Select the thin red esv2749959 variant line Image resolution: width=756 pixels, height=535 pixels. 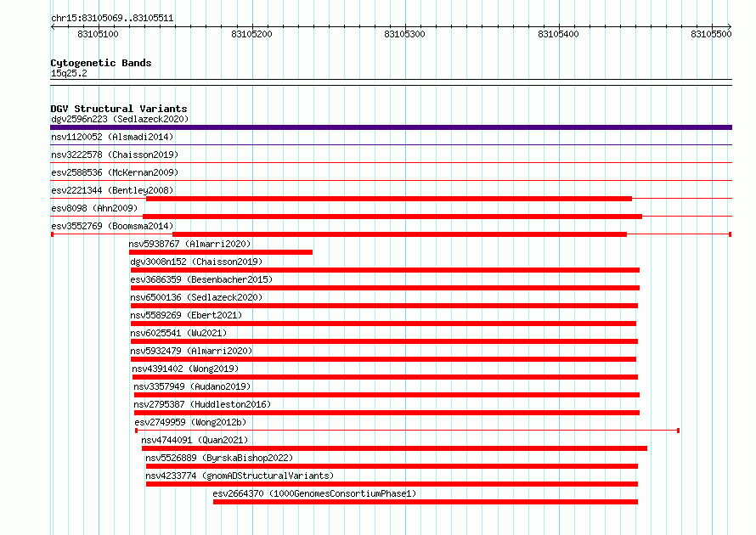[408, 431]
